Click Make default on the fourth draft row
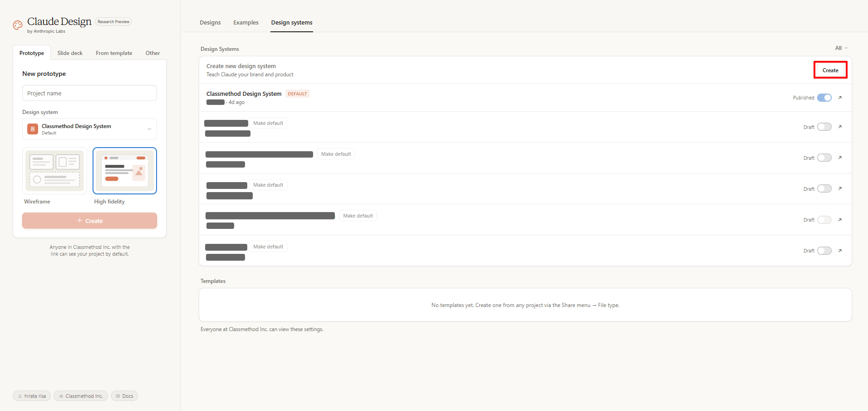868x411 pixels. coord(358,216)
